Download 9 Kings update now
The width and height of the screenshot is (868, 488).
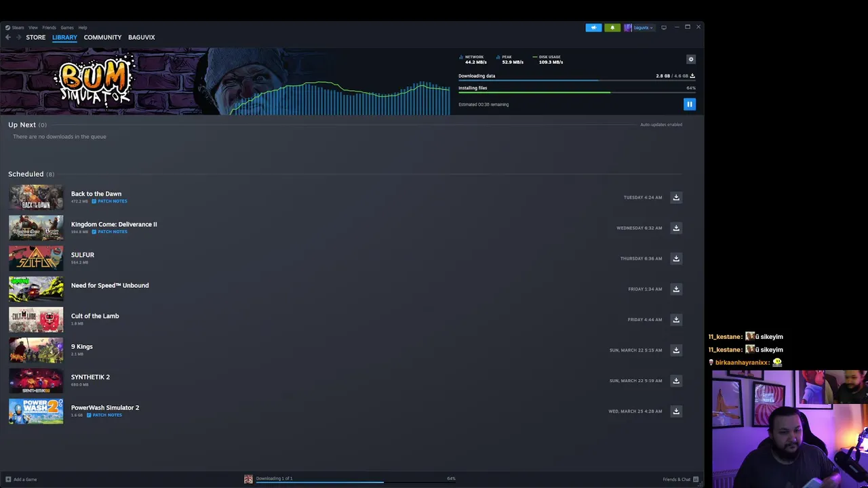pyautogui.click(x=676, y=350)
